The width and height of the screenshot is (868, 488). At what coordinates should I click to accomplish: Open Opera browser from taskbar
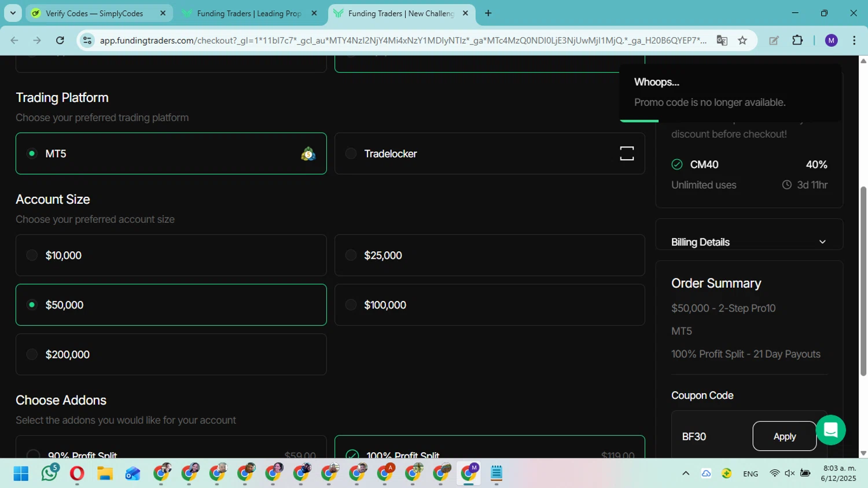[77, 474]
